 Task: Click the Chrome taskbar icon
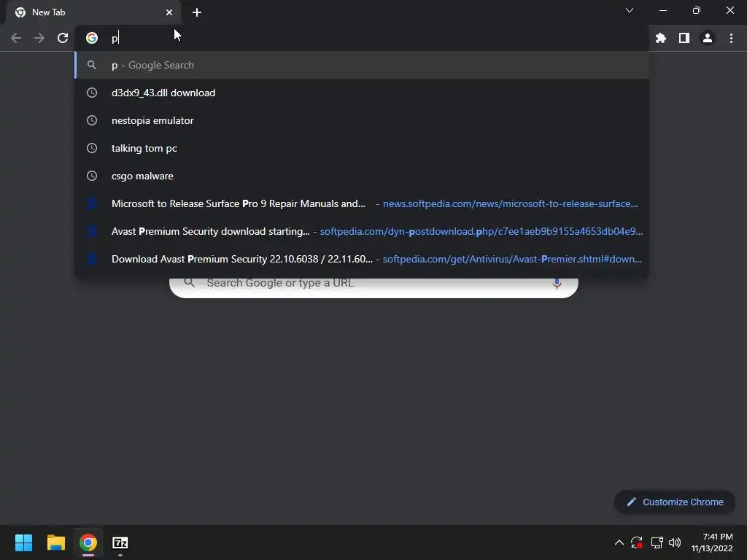click(88, 542)
